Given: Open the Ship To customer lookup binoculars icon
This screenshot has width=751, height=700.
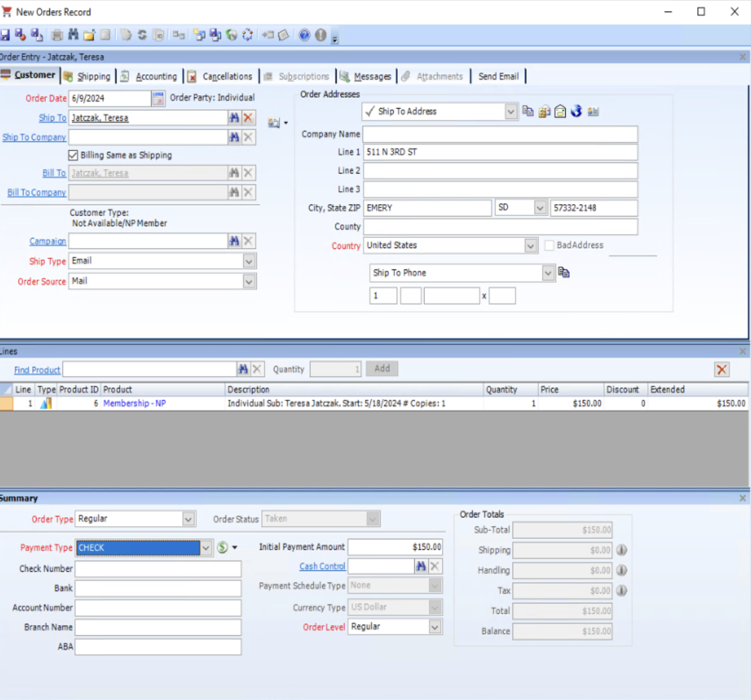Looking at the screenshot, I should 235,118.
